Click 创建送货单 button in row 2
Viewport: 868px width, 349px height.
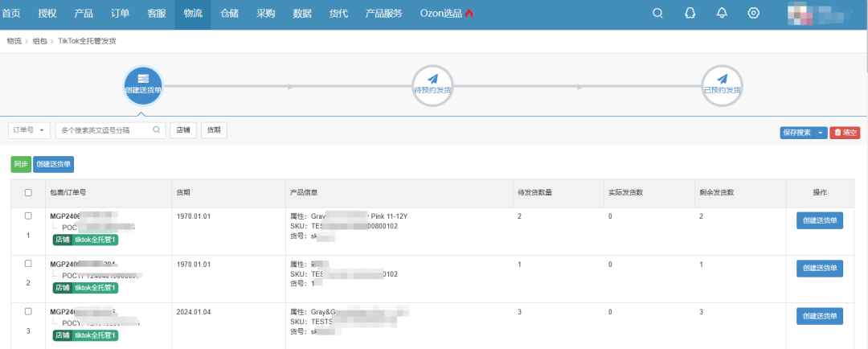coord(820,268)
